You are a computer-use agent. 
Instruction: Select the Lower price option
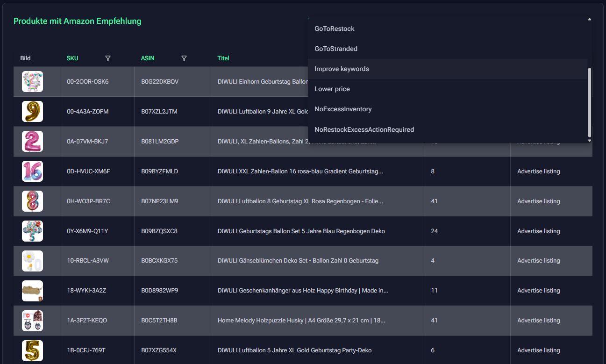332,89
